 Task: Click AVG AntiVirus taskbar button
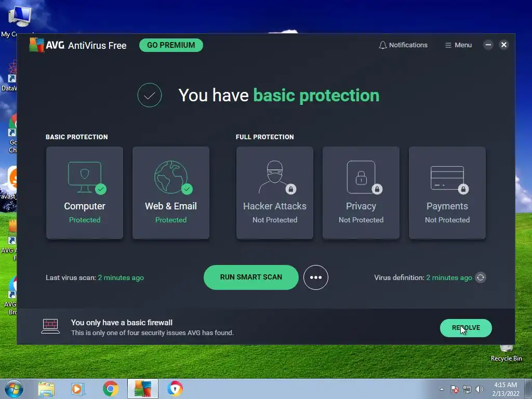pos(143,389)
